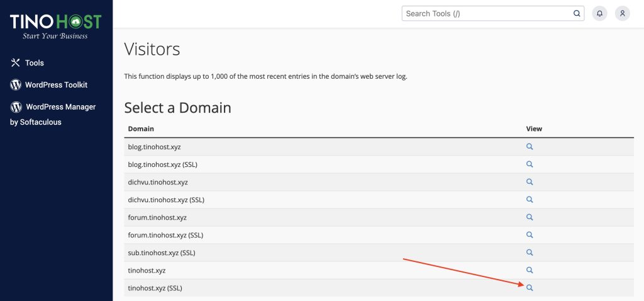
Task: Open magnifier for forum.tinohost.xyz (SSL)
Action: [530, 235]
